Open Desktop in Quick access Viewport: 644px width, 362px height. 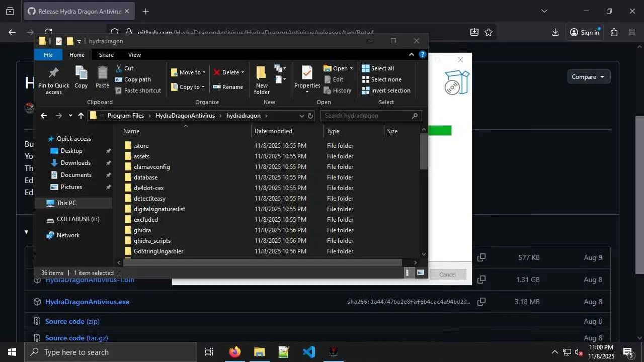click(71, 151)
